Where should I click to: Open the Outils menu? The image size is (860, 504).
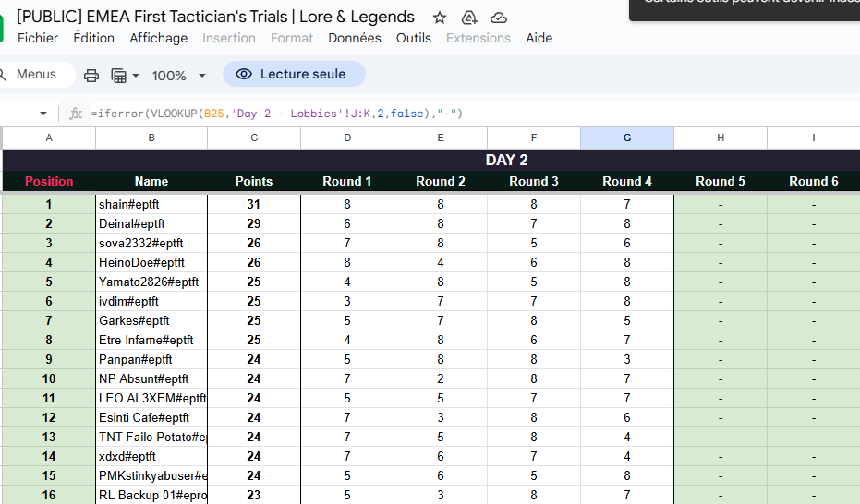414,38
